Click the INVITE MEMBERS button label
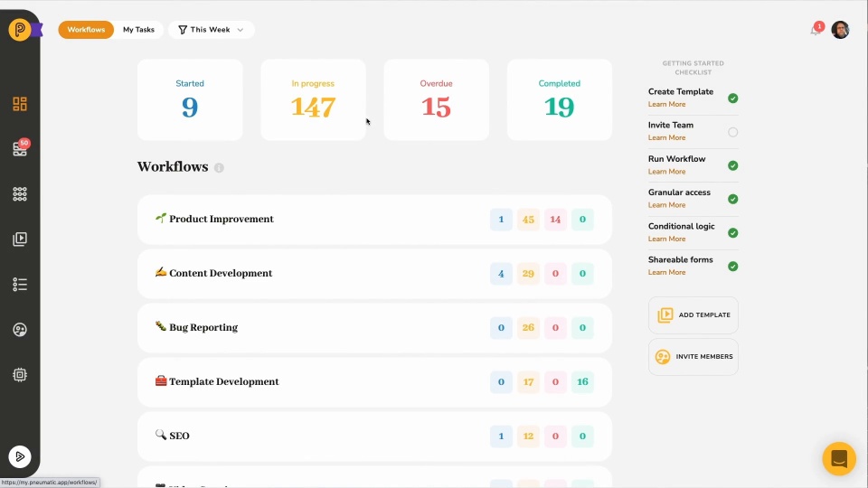The width and height of the screenshot is (868, 488). (704, 357)
